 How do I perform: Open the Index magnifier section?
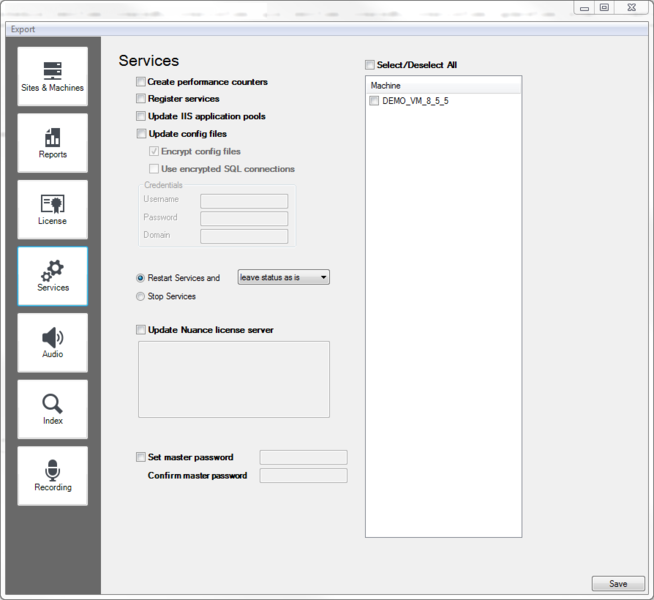pos(52,409)
